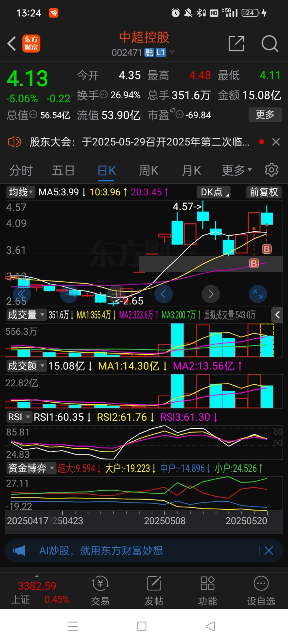Jump to earliest with double-left arrows
The height and width of the screenshot is (644, 288).
click(x=22, y=294)
